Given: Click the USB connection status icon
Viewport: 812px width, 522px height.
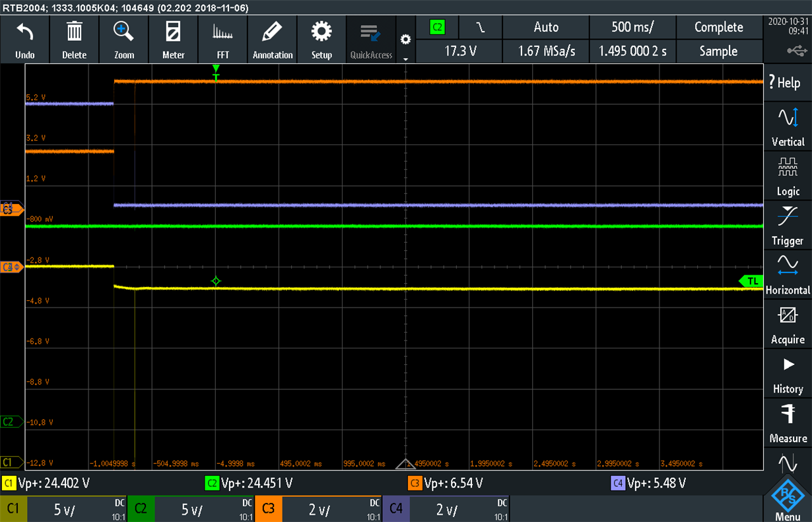Looking at the screenshot, I should (796, 51).
